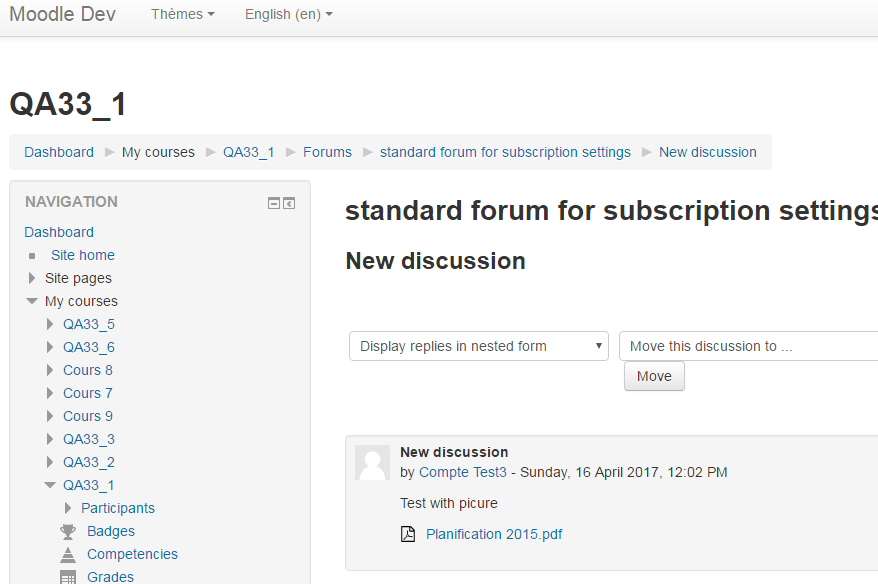This screenshot has width=878, height=584.
Task: Go to Moodle Dev home
Action: click(63, 14)
